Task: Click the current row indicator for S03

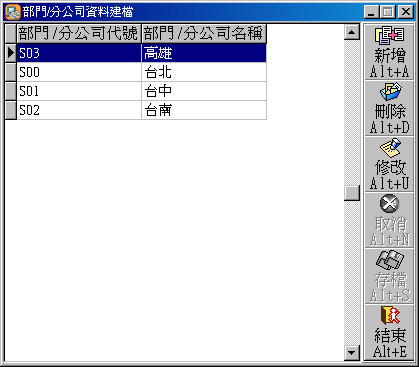Action: (x=11, y=53)
